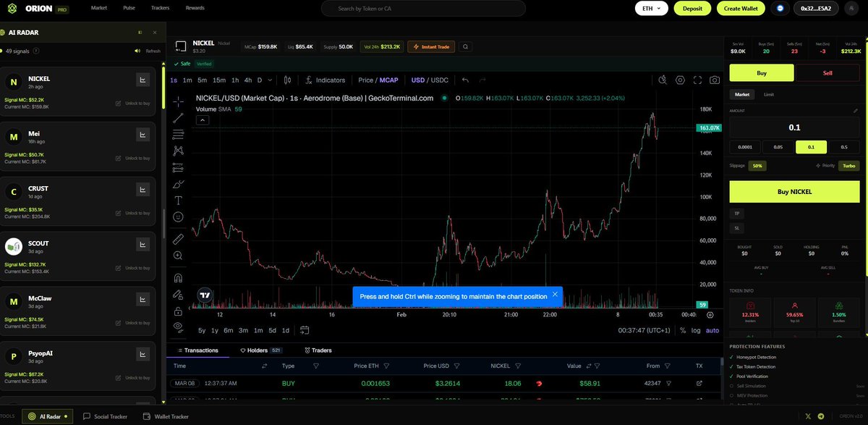Select the Limit order tab
This screenshot has height=425, width=868.
(x=769, y=94)
